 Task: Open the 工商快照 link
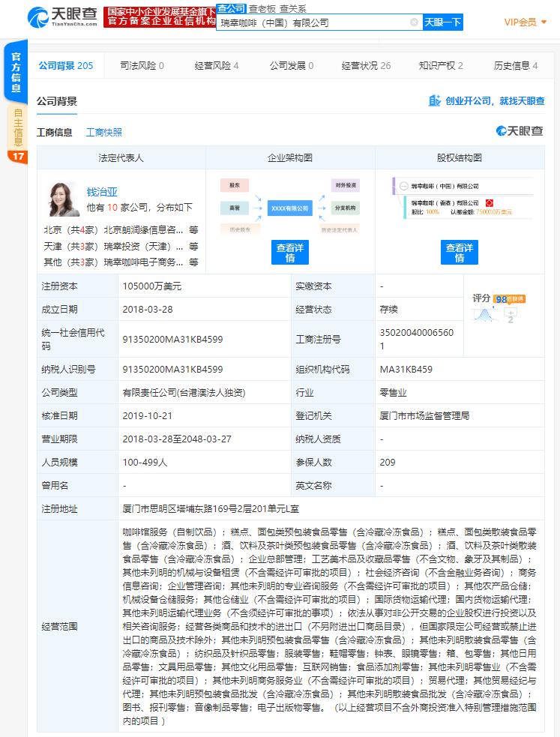[103, 133]
